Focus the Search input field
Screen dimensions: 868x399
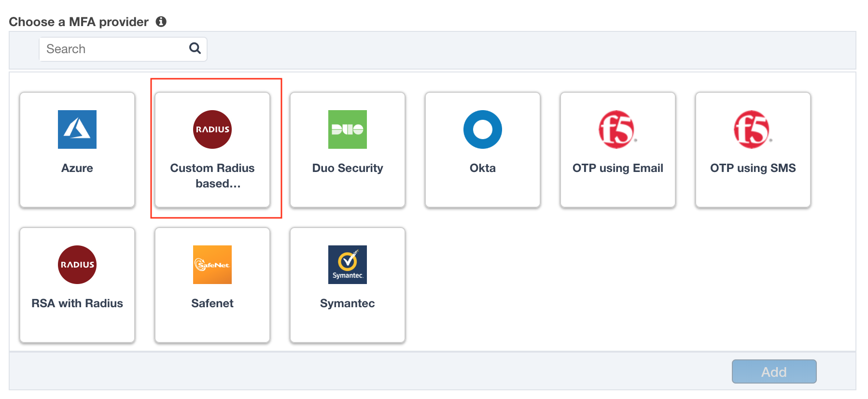tap(123, 49)
